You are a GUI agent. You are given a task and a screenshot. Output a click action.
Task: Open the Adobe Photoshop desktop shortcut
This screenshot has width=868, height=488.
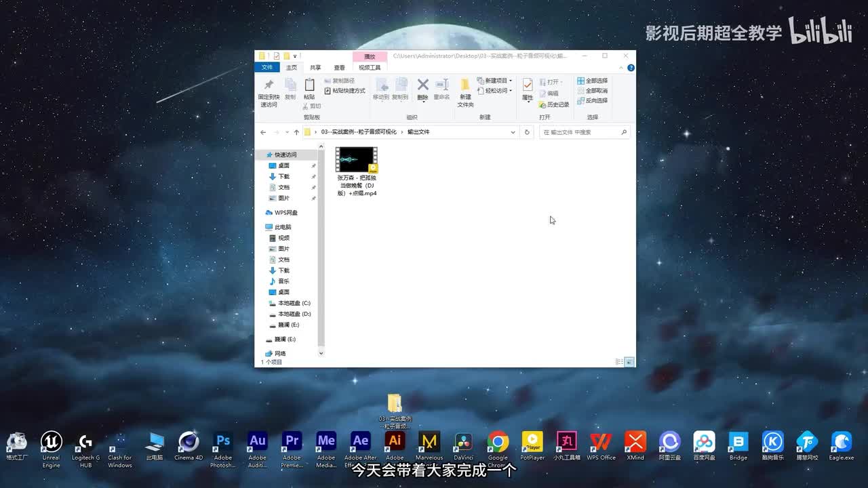223,449
